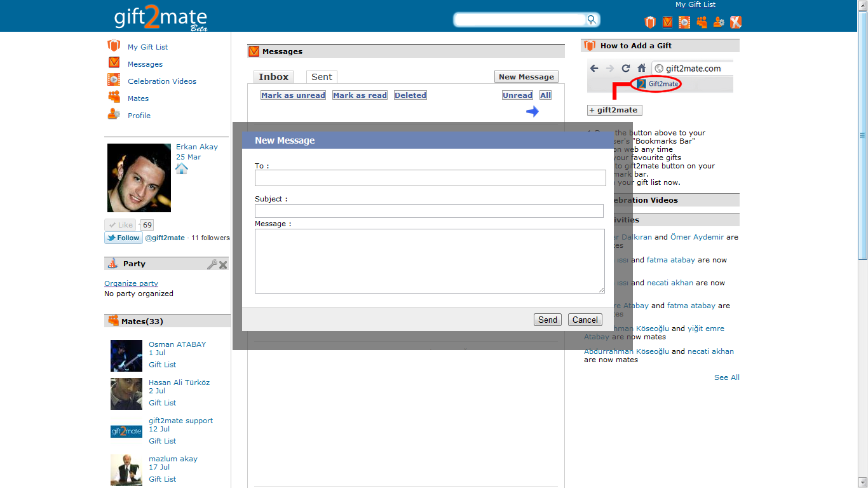Screen dimensions: 868x488
Task: Open Osman ATABAY profile link
Action: pyautogui.click(x=177, y=344)
